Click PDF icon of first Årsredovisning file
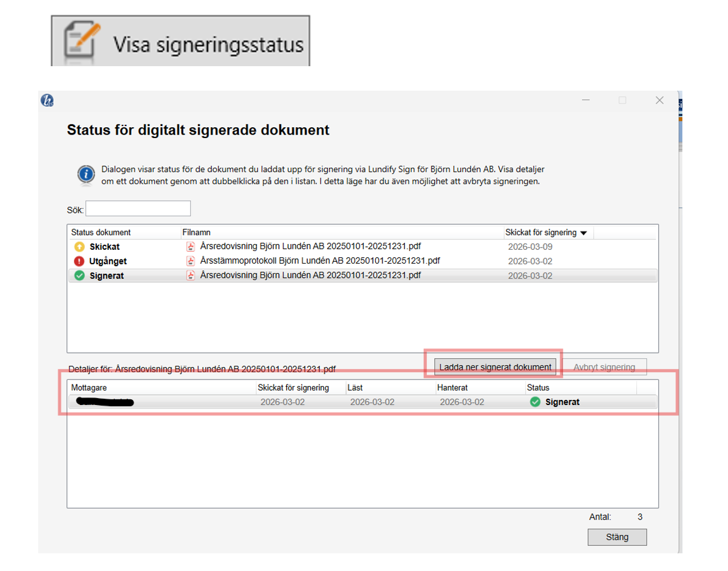The width and height of the screenshot is (728, 571). point(190,247)
